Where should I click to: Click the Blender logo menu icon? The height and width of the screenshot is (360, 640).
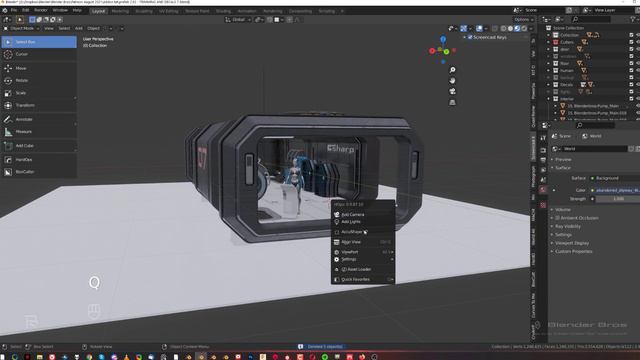5,10
